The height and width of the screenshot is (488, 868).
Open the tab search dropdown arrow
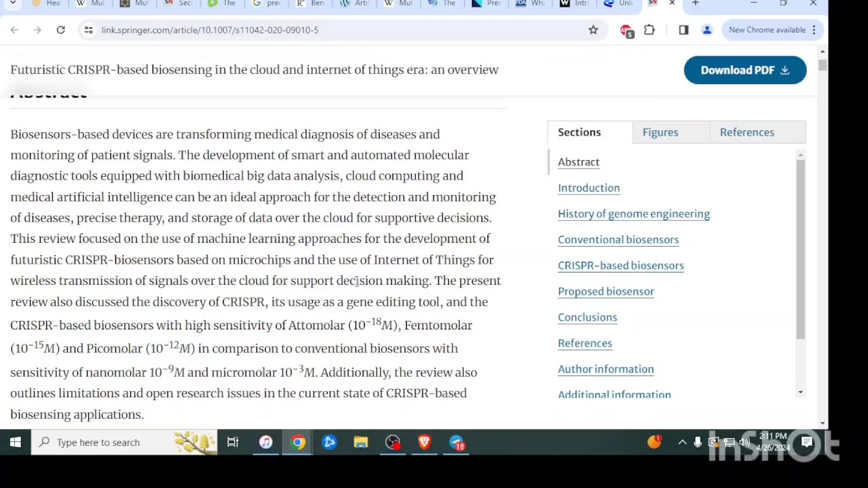[12, 3]
